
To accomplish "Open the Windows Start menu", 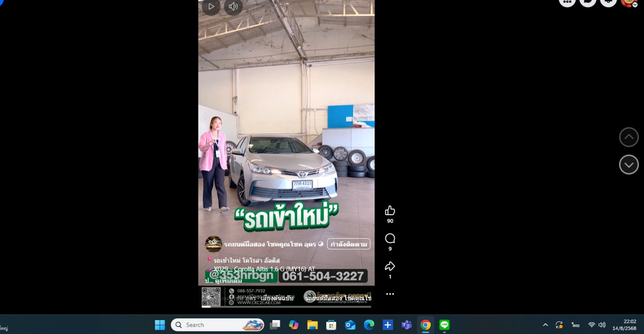I will point(160,325).
